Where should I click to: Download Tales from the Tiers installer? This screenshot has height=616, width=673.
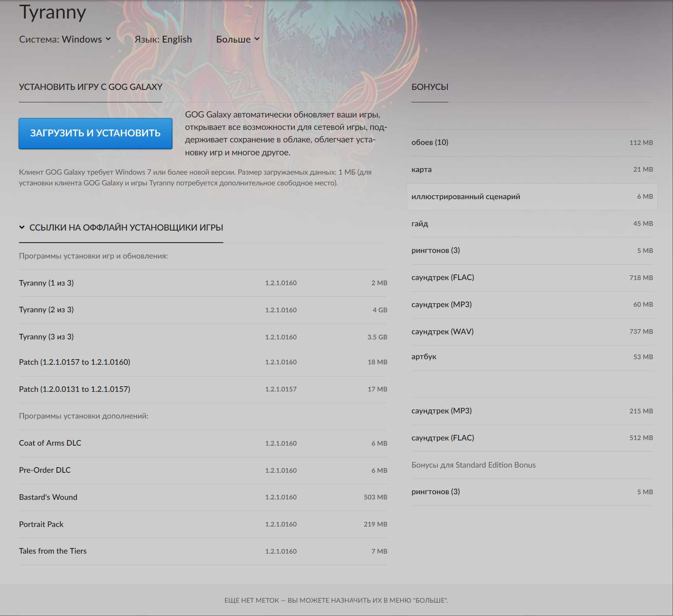pyautogui.click(x=203, y=551)
